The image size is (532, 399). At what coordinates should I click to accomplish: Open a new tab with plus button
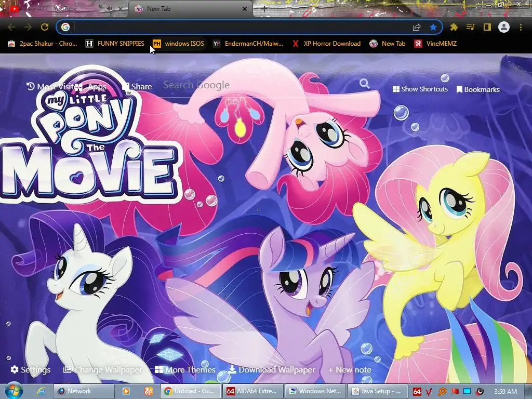coord(264,9)
